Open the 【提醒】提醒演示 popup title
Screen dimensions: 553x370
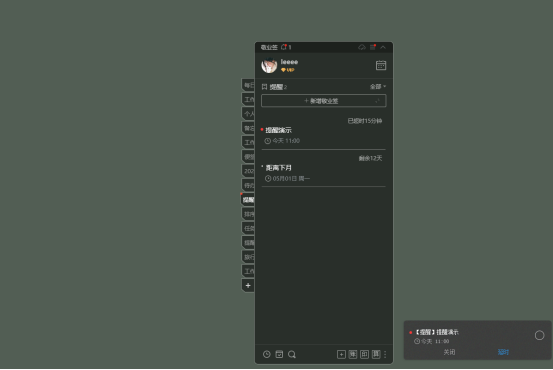[x=436, y=332]
